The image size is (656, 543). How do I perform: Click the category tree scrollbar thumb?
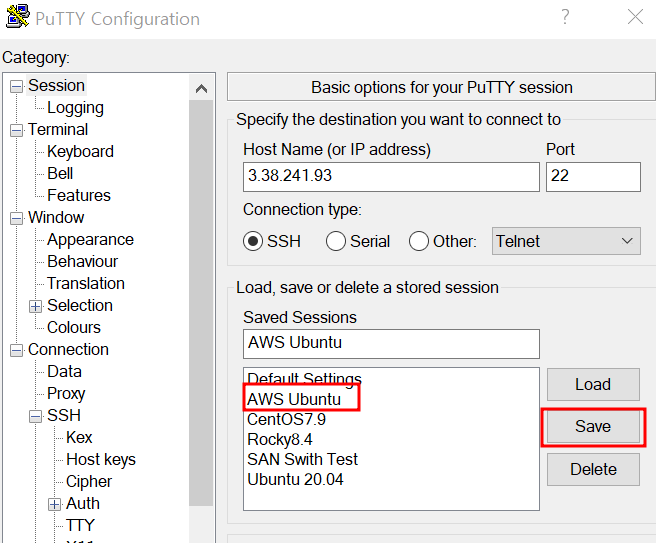[x=201, y=303]
